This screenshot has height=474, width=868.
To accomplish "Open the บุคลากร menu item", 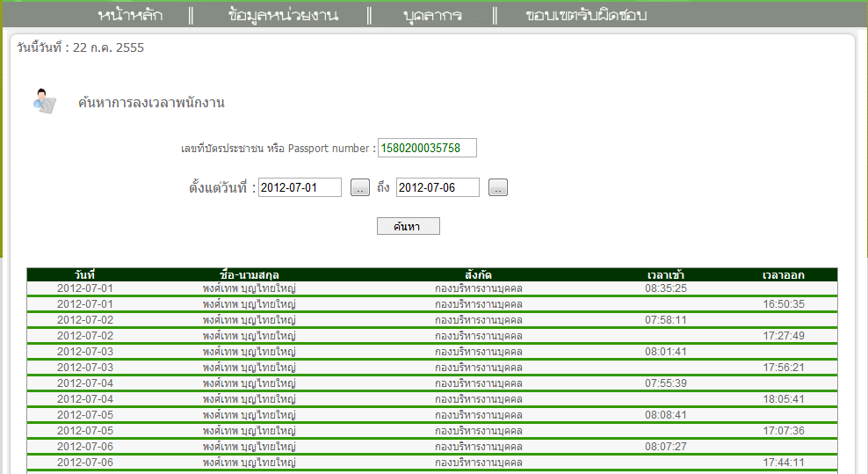I will (432, 15).
